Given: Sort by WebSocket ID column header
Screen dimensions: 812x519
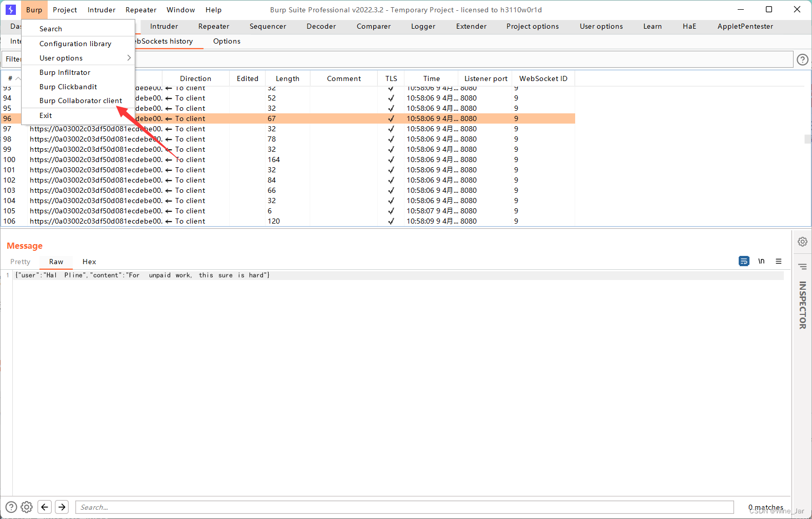Looking at the screenshot, I should click(543, 78).
